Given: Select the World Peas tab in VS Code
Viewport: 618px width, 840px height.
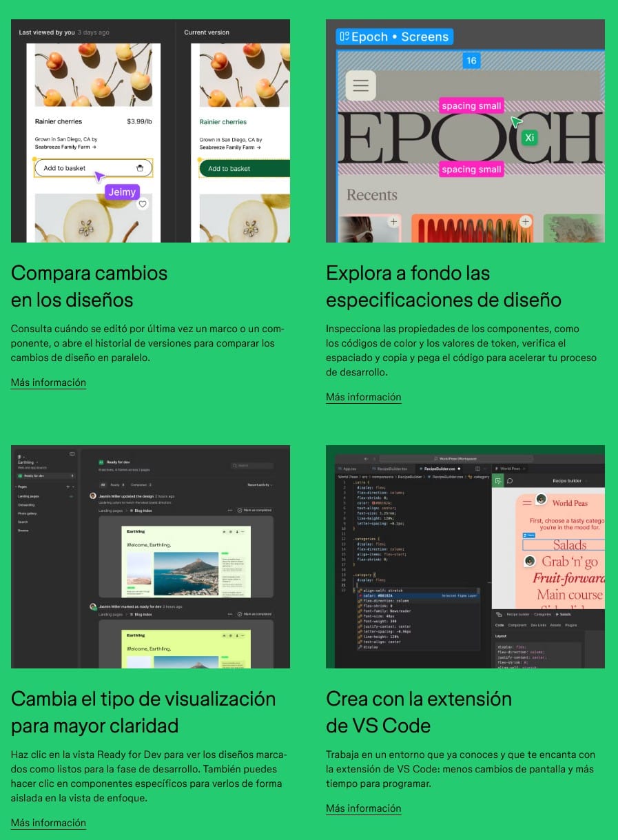Looking at the screenshot, I should [x=510, y=469].
